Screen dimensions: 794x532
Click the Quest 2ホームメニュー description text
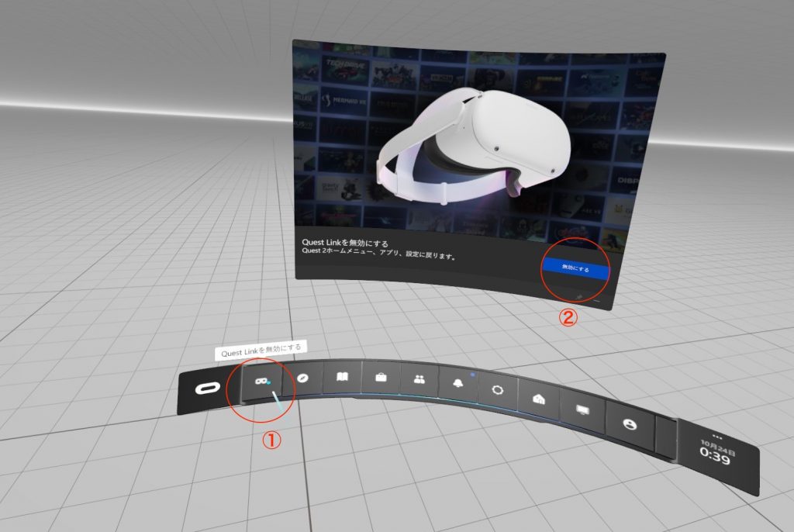[x=378, y=255]
